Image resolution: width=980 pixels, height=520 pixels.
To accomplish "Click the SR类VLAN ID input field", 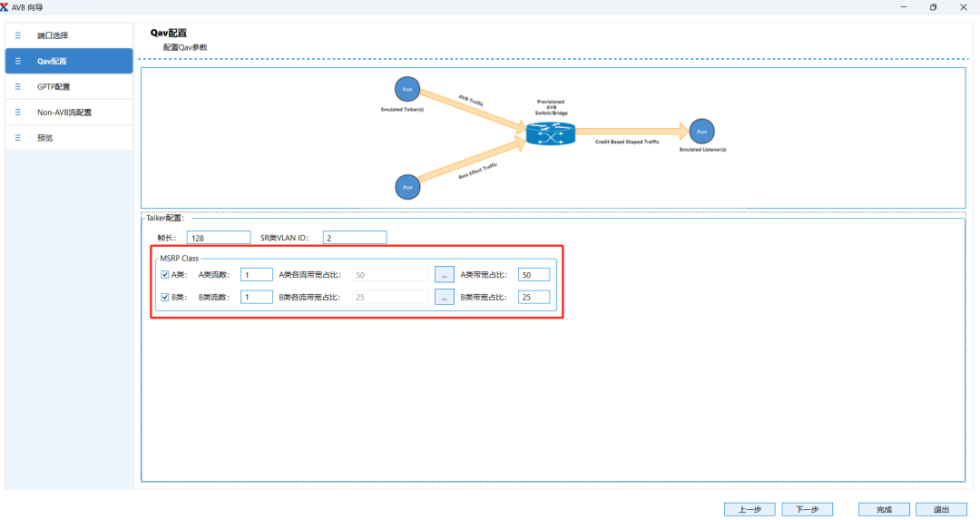I will tap(355, 238).
